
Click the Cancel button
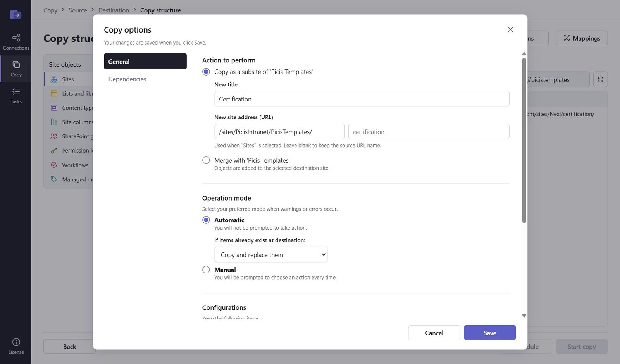coord(434,333)
